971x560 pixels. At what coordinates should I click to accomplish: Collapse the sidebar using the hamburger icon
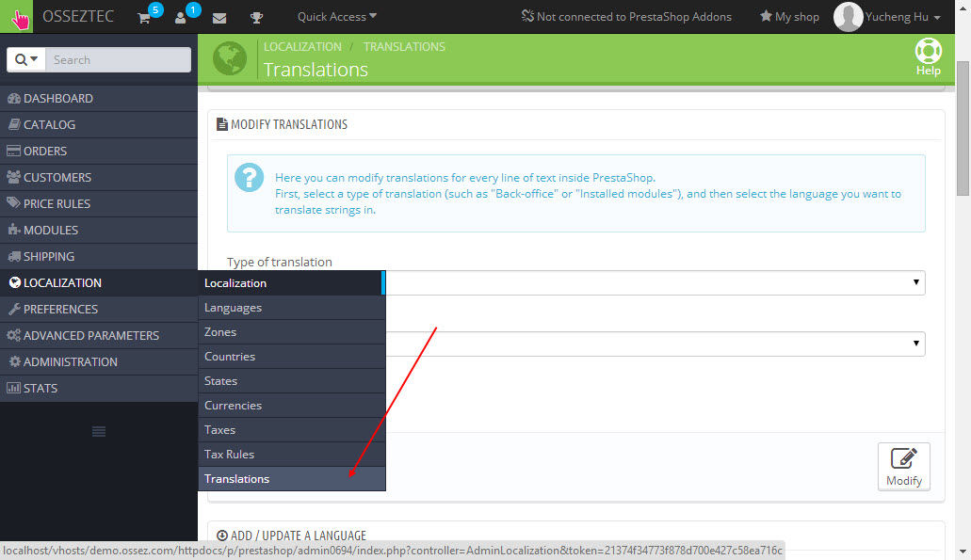[98, 431]
